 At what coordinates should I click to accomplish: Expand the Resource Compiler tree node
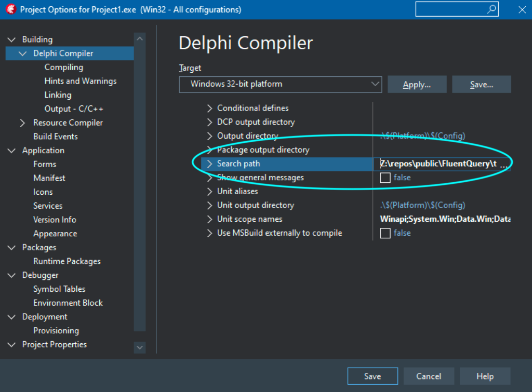[x=22, y=123]
